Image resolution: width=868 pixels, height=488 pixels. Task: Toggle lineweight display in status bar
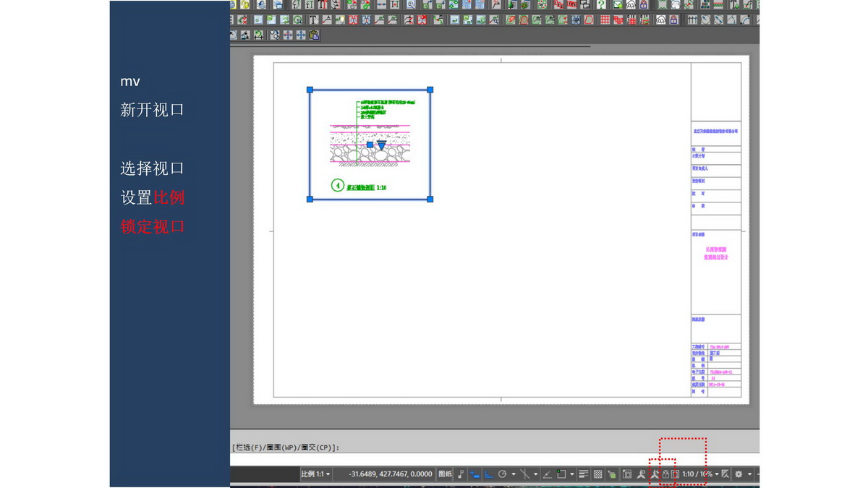tap(583, 474)
